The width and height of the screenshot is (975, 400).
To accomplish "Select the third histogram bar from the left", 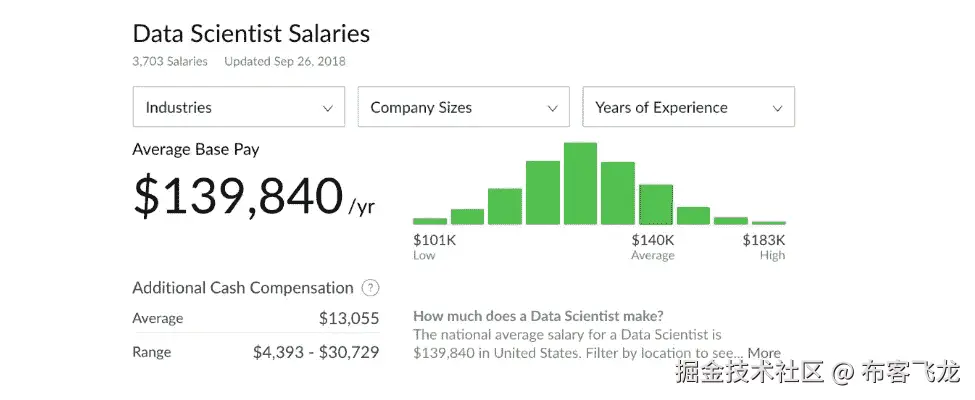I will (504, 206).
